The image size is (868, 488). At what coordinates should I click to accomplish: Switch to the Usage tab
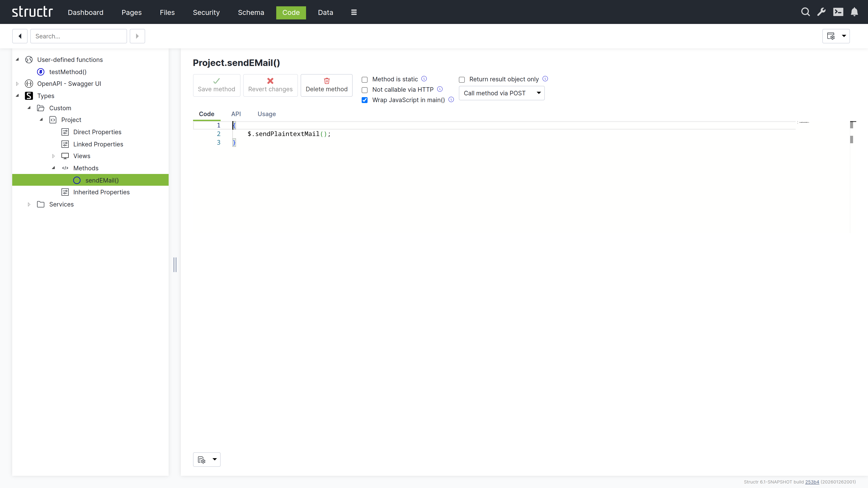267,114
